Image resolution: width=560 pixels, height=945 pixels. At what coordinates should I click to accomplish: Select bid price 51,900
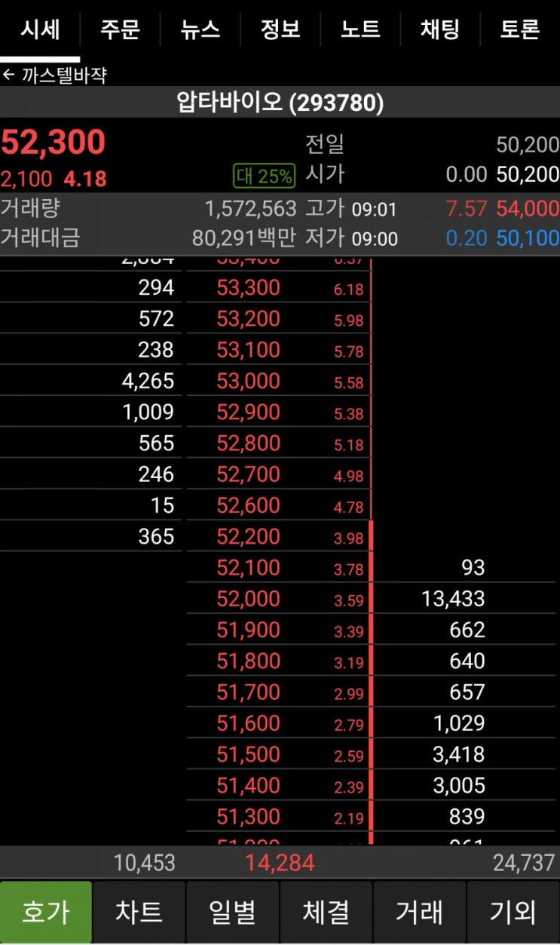248,630
